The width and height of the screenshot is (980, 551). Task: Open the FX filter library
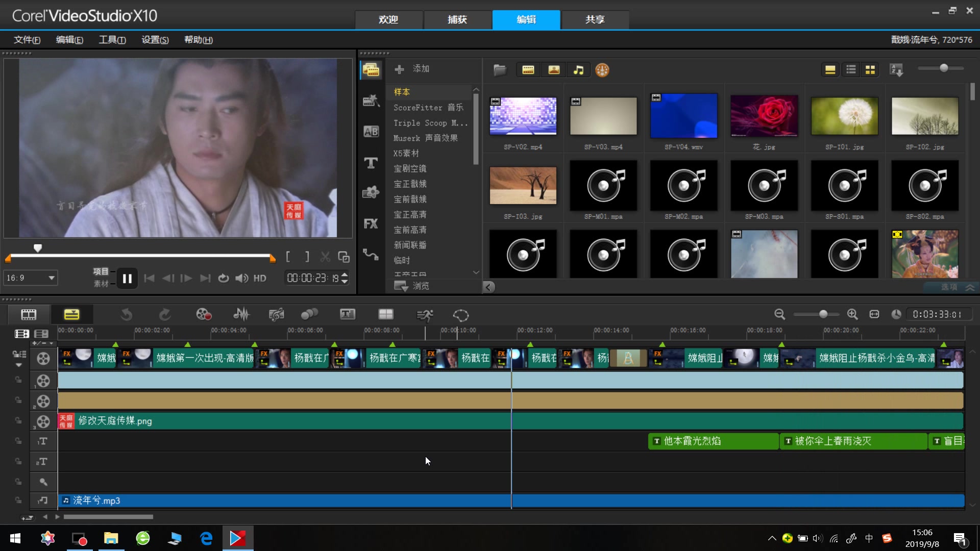[371, 223]
